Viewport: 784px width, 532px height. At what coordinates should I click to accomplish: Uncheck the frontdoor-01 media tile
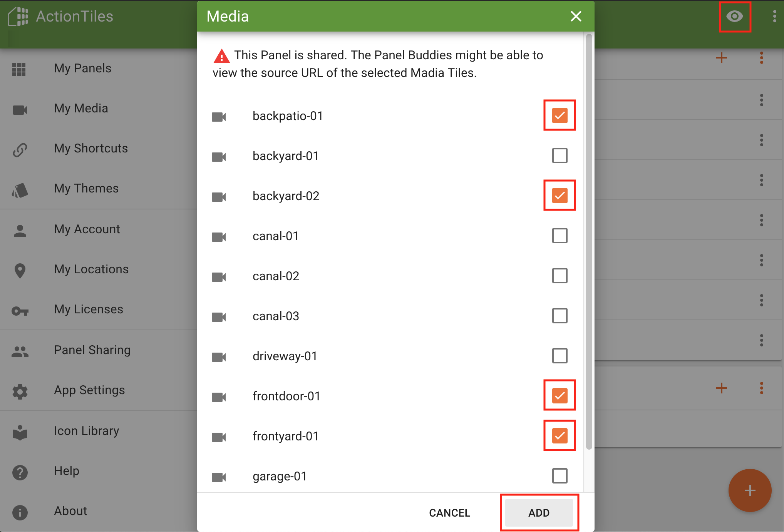[558, 395]
